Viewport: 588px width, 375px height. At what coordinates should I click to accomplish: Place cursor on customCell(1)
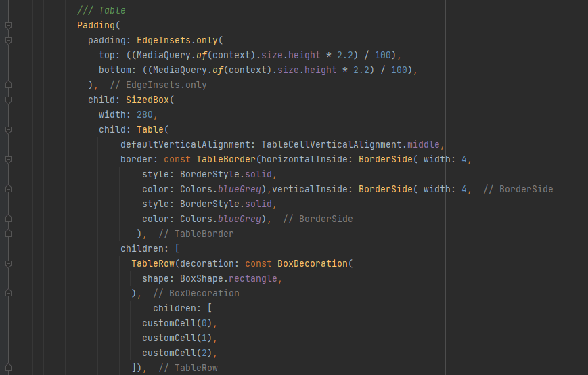[179, 338]
